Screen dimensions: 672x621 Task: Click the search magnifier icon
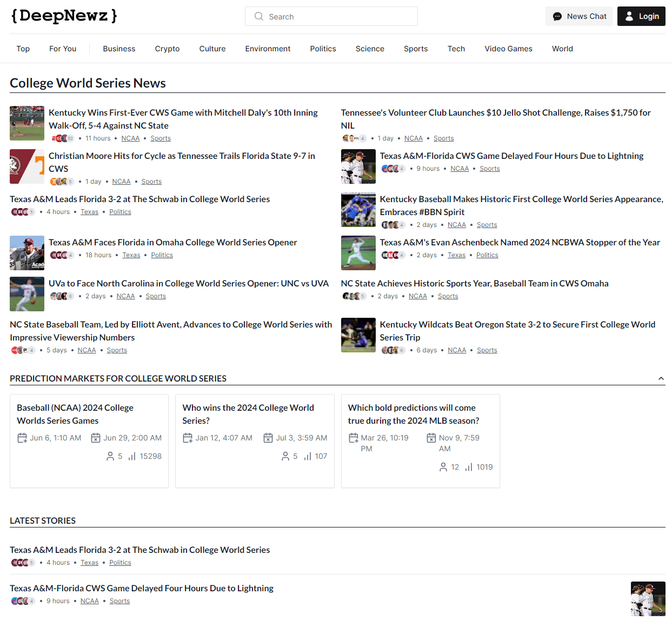pyautogui.click(x=259, y=16)
